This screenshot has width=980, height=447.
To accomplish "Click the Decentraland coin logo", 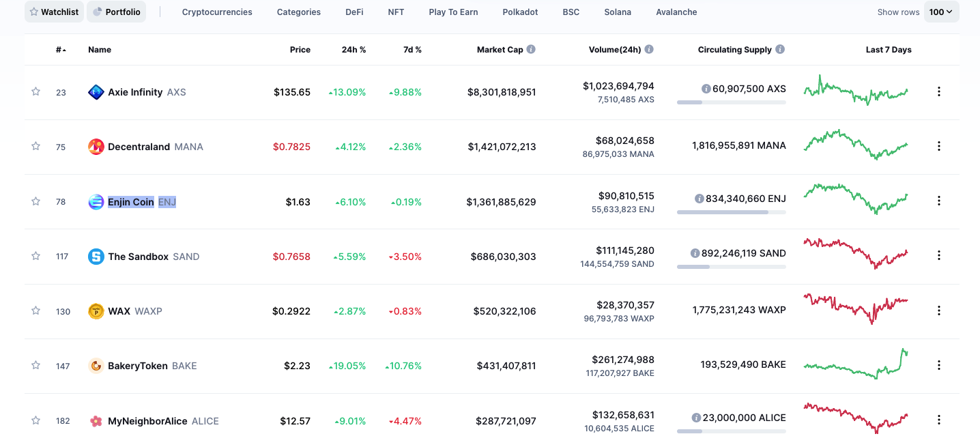I will pyautogui.click(x=96, y=147).
